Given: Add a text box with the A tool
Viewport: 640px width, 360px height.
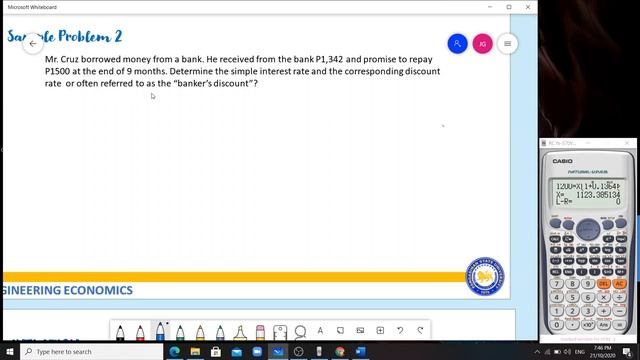Looking at the screenshot, I should (x=320, y=330).
